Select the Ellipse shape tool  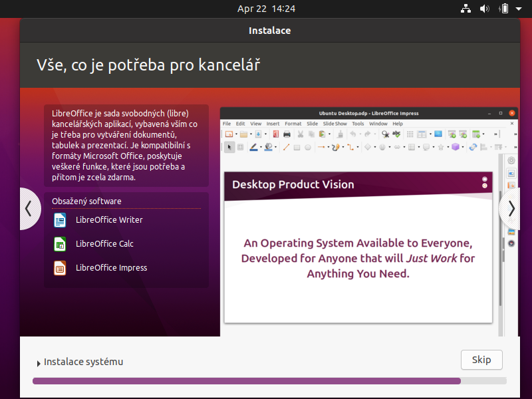308,147
